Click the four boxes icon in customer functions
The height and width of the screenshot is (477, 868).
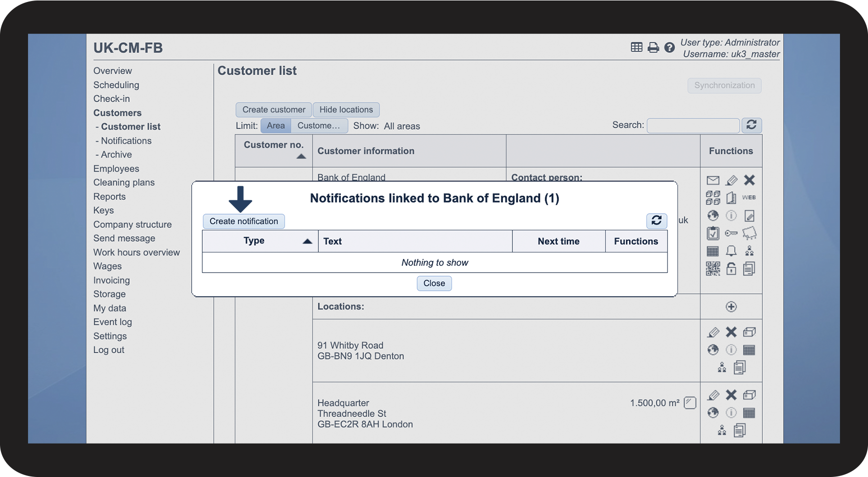pos(713,197)
